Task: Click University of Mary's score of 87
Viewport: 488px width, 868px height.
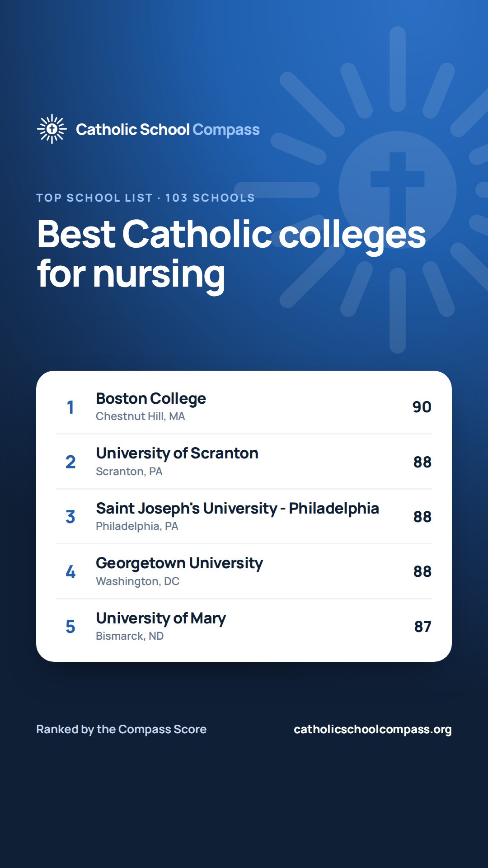Action: (x=423, y=627)
